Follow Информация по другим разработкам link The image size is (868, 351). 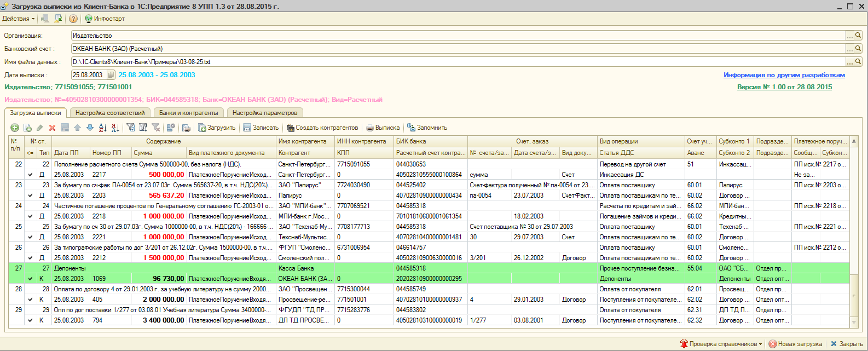(784, 75)
